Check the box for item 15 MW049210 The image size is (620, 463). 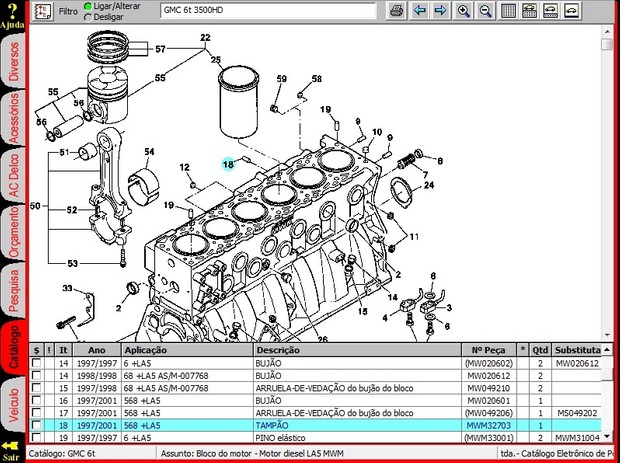tap(36, 388)
